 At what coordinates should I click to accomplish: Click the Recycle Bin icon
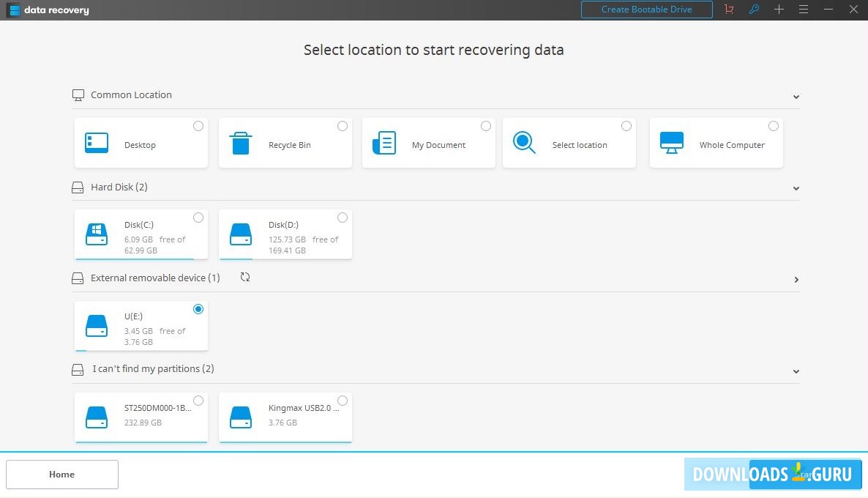pos(240,141)
